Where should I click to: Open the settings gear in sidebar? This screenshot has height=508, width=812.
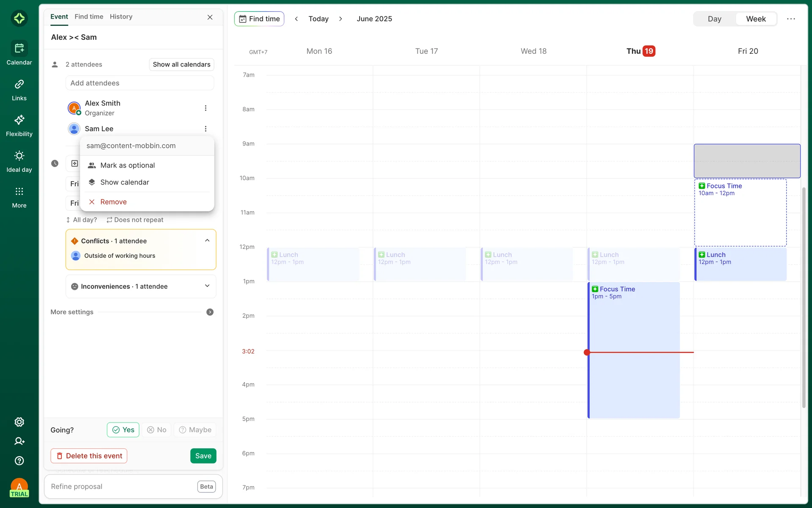(x=19, y=422)
